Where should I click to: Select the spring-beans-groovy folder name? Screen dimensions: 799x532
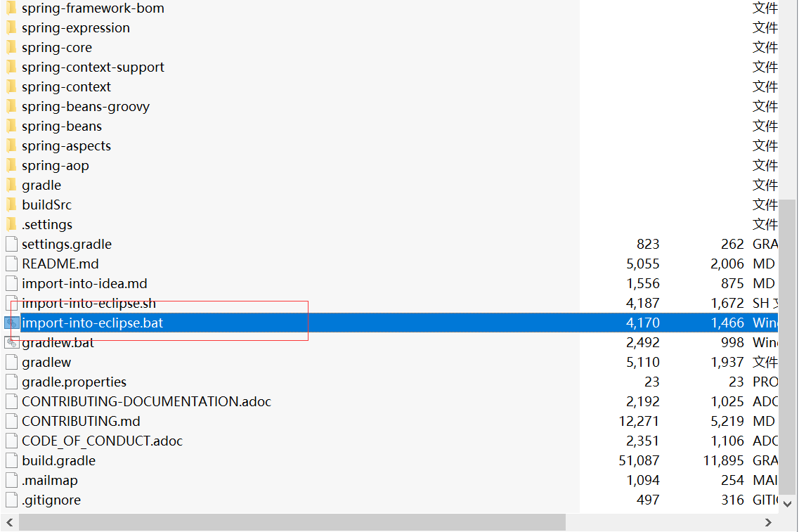86,107
